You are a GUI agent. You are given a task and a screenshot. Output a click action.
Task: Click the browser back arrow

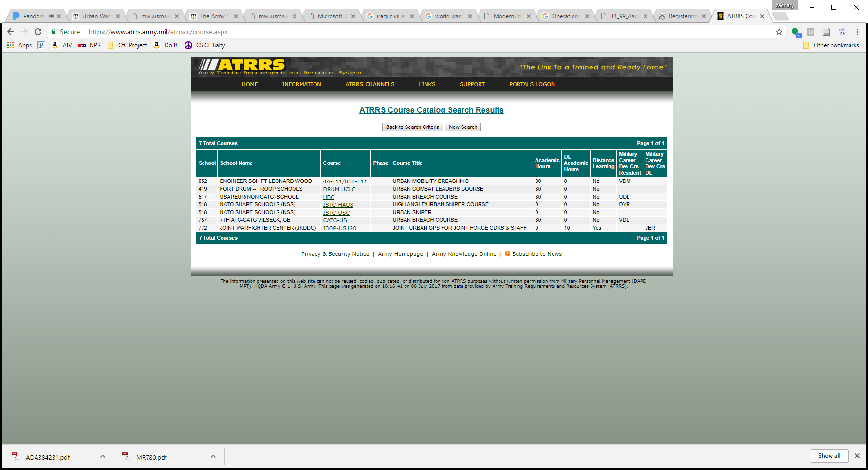11,32
